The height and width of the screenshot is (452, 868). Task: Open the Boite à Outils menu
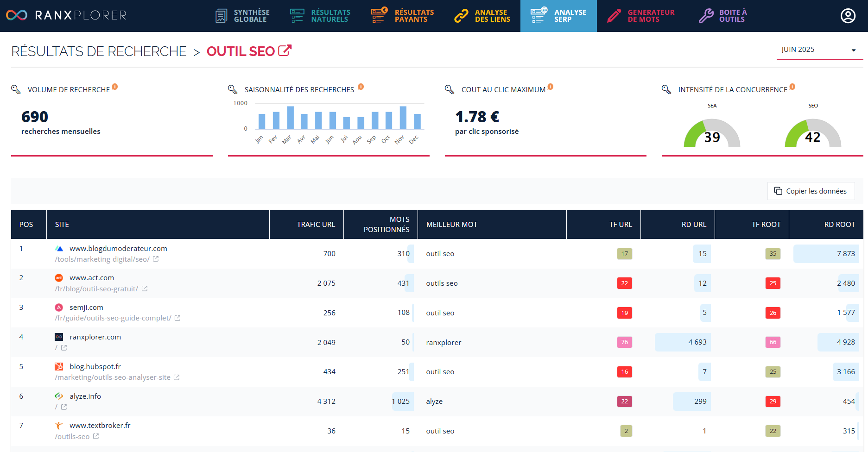[x=723, y=16]
